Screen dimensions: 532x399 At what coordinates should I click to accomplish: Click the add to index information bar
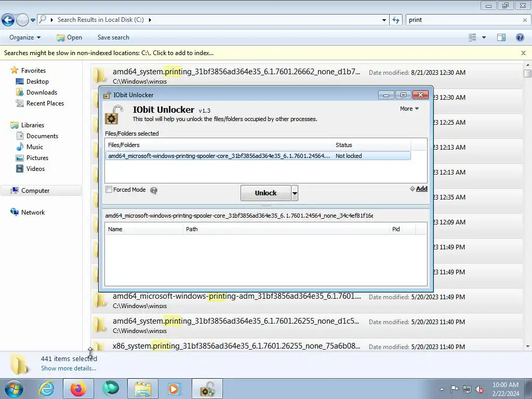tap(109, 53)
